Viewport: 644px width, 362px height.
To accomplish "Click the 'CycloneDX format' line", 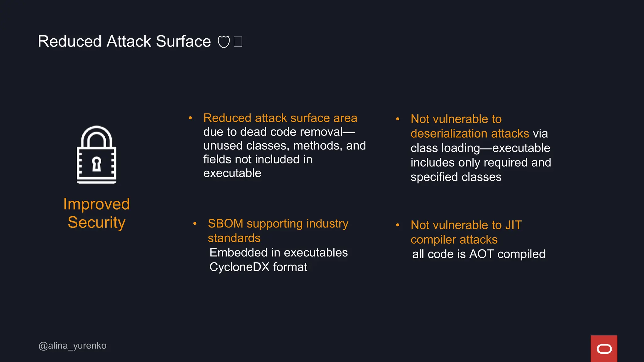I will click(258, 267).
